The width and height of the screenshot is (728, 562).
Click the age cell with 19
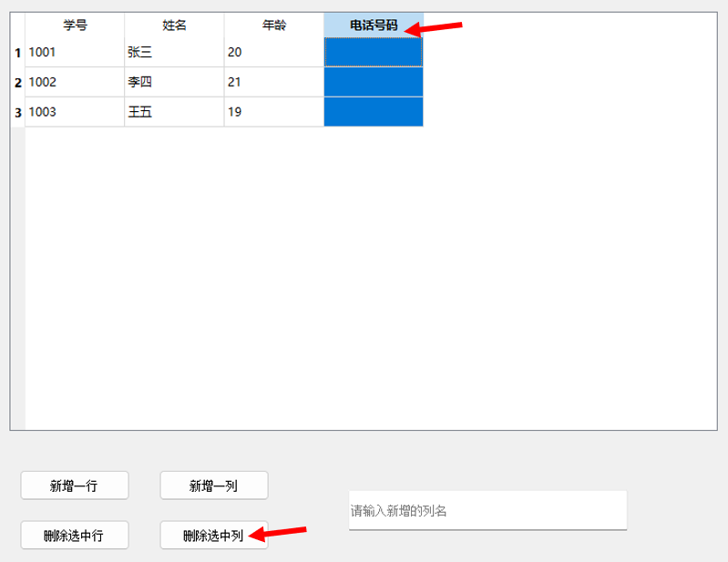point(274,112)
